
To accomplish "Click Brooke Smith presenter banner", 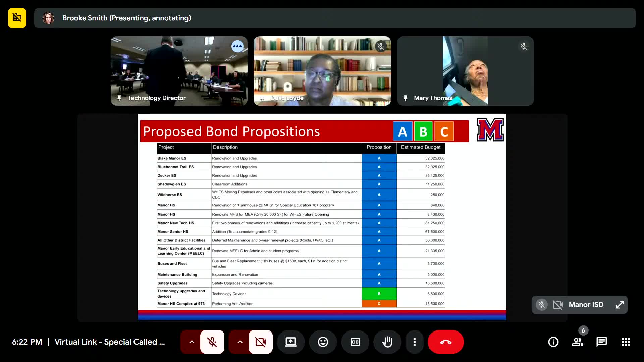I will [x=126, y=18].
